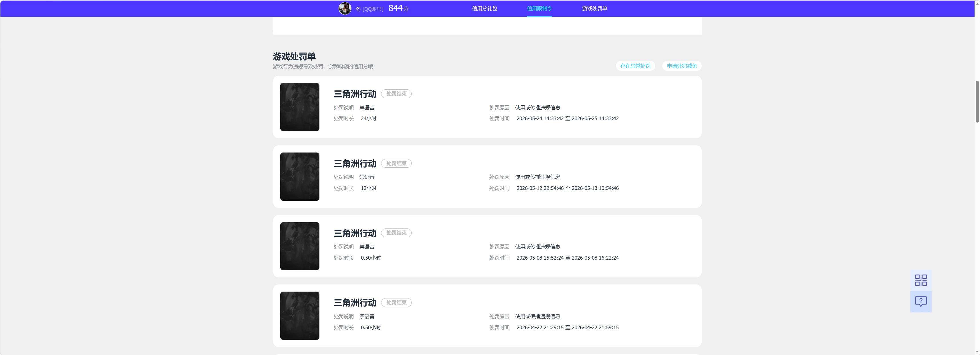Open thumbnail of the 2026-04-22 penalty card

[x=300, y=316]
